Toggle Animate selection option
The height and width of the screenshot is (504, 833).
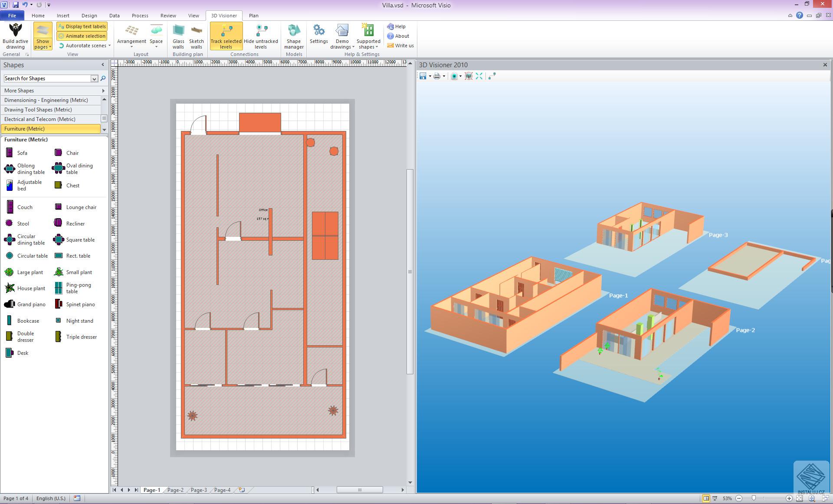click(x=82, y=36)
